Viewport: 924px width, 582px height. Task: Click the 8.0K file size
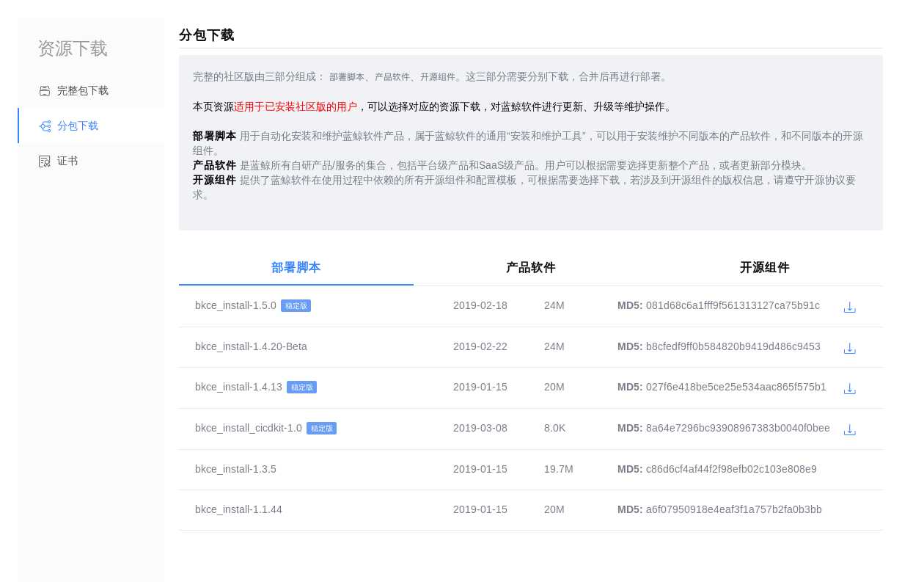[x=555, y=428]
